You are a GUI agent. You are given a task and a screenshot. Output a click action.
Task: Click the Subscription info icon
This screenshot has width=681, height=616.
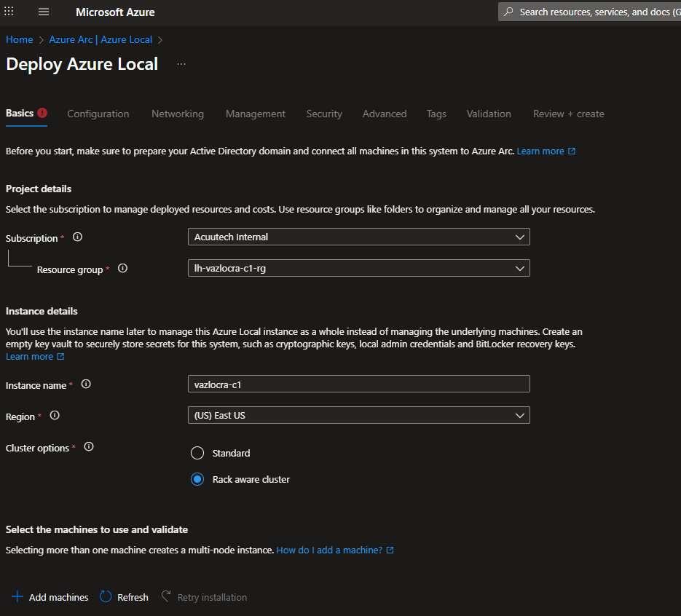[x=77, y=237]
